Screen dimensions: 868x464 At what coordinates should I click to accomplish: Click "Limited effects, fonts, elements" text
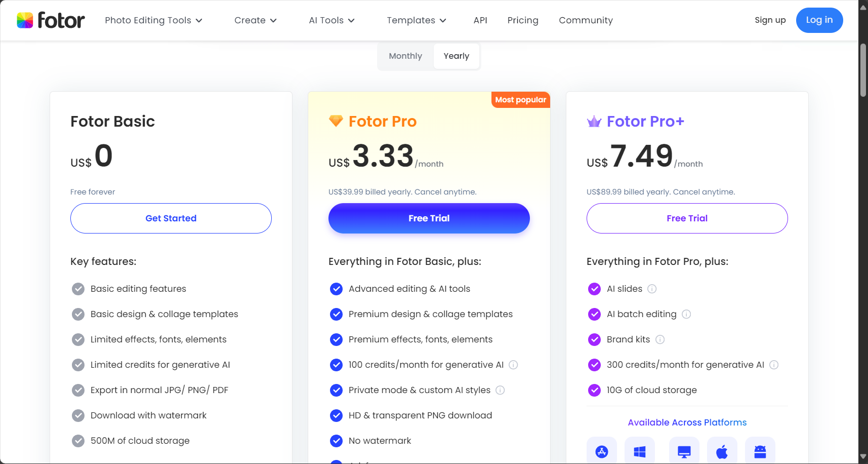[x=158, y=339]
